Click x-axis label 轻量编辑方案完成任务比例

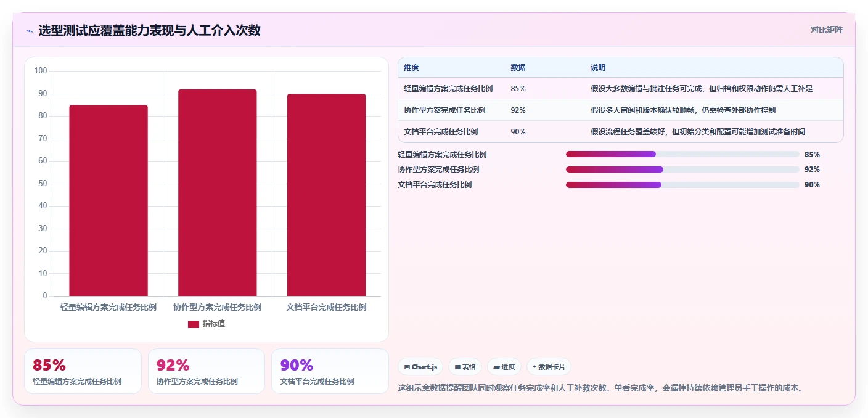point(108,307)
